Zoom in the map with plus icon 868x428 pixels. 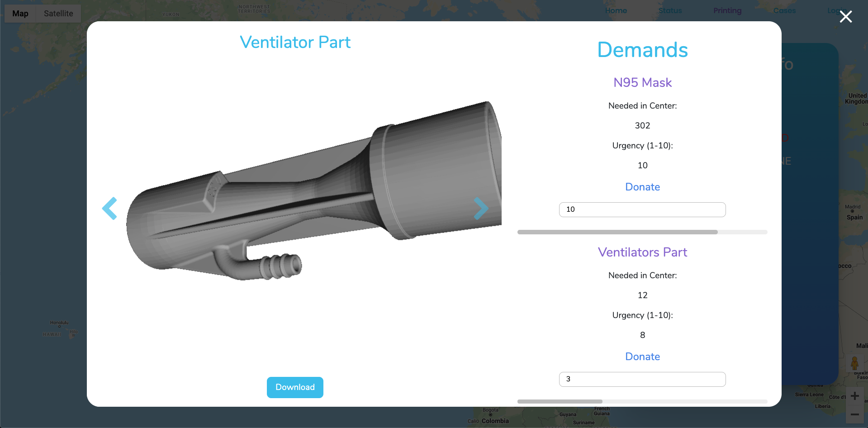coord(854,396)
